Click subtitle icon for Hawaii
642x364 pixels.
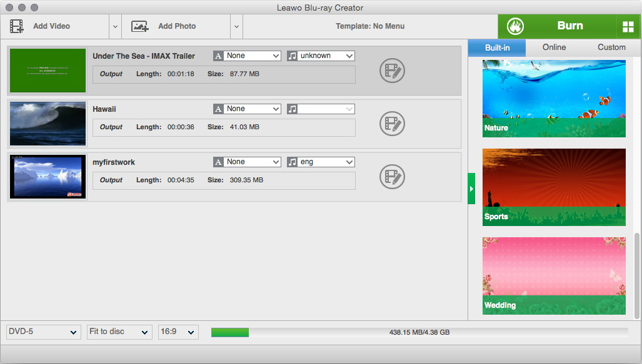pyautogui.click(x=218, y=109)
